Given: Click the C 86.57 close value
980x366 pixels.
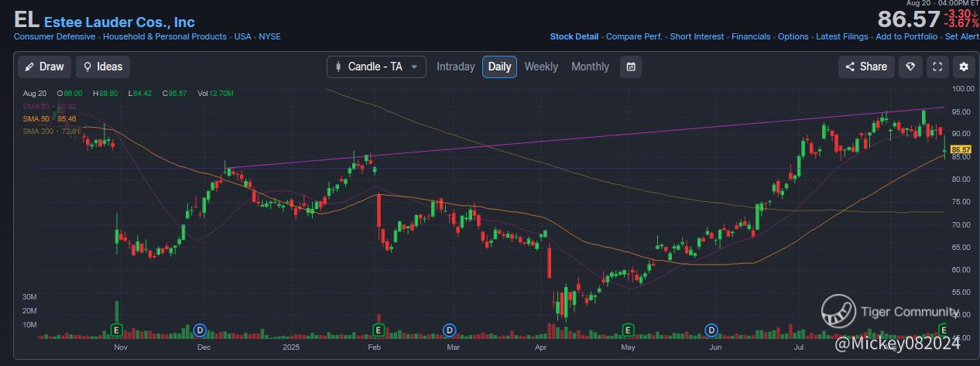Looking at the screenshot, I should (176, 94).
